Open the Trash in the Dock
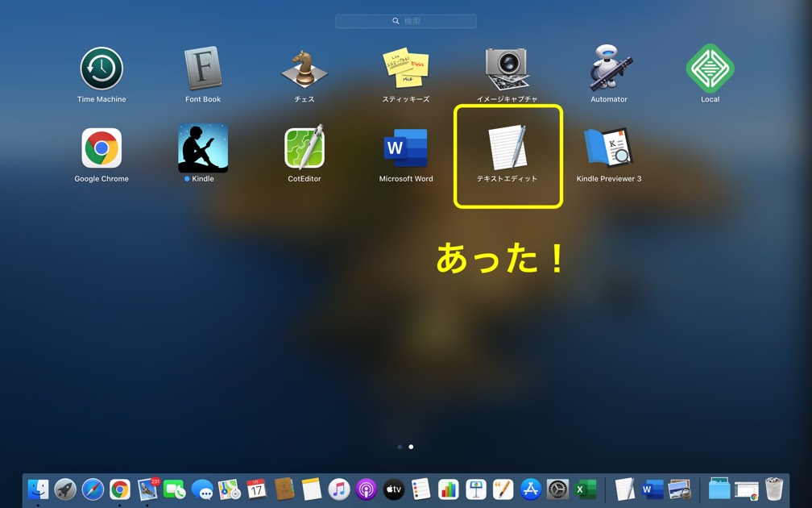Viewport: 812px width, 508px height. (x=774, y=489)
